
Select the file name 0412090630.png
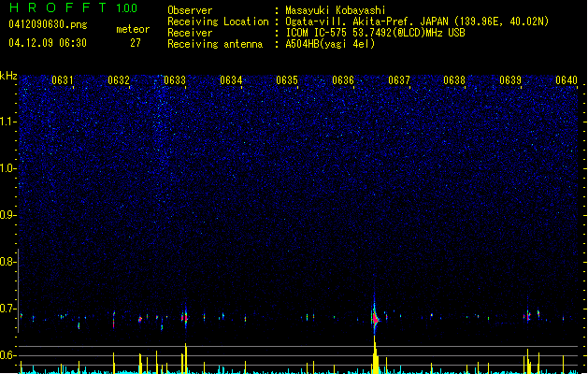[x=48, y=24]
